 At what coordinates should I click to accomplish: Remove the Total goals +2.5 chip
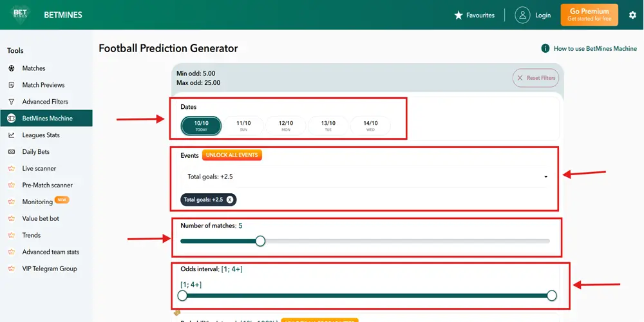coord(230,200)
